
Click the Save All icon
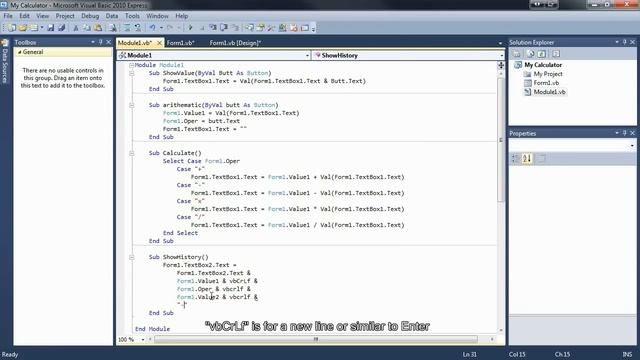(62, 28)
